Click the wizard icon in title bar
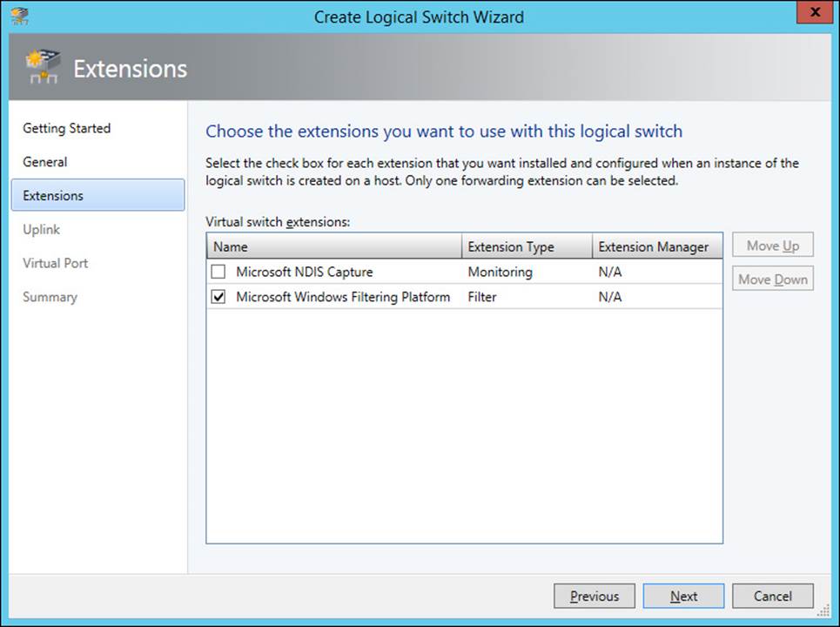 pos(20,17)
